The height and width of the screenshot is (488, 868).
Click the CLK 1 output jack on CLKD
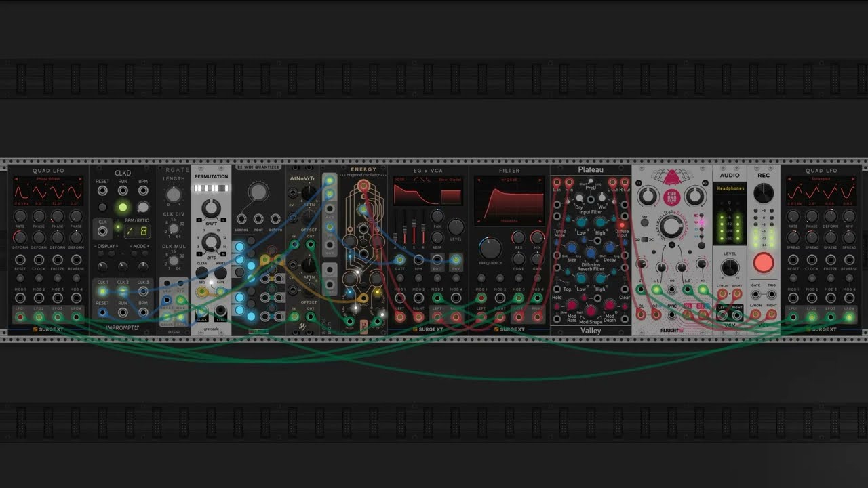tap(102, 291)
